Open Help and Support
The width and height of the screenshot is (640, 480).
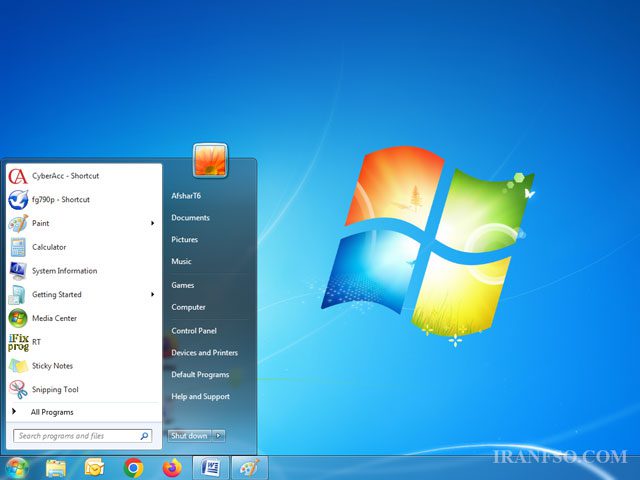[200, 396]
